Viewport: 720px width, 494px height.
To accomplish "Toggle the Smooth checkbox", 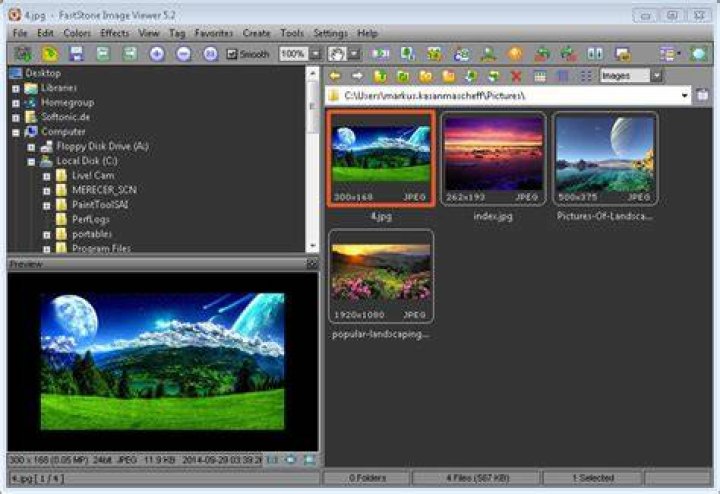I will pyautogui.click(x=232, y=54).
